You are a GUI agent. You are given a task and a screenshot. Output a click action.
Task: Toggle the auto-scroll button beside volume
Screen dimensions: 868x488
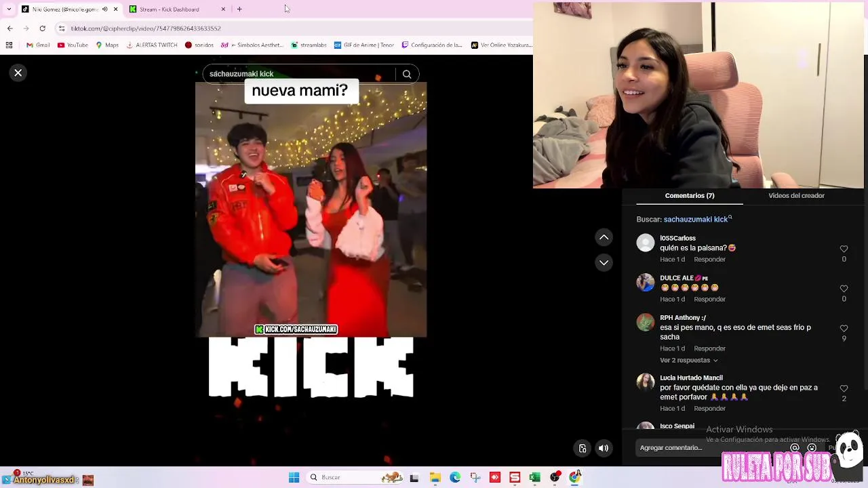[x=582, y=448]
